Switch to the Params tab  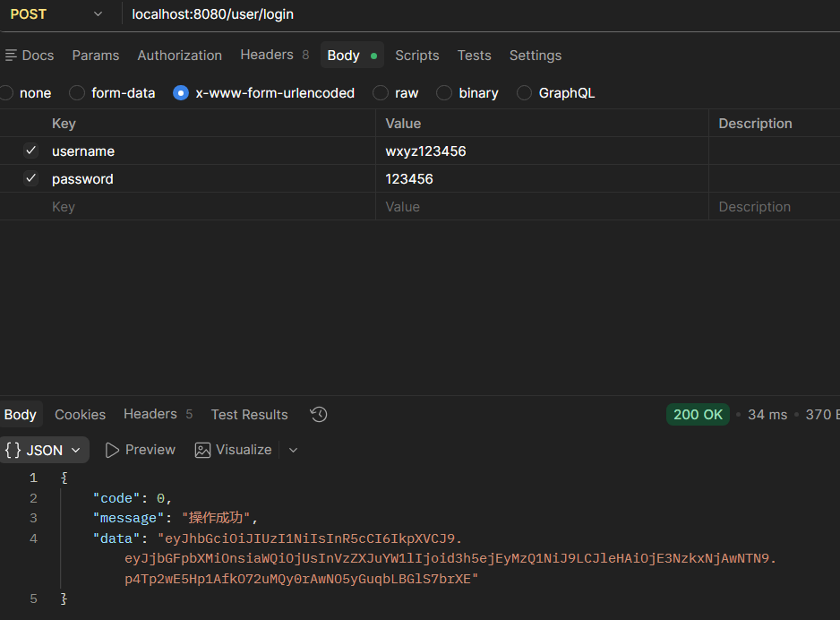click(95, 56)
